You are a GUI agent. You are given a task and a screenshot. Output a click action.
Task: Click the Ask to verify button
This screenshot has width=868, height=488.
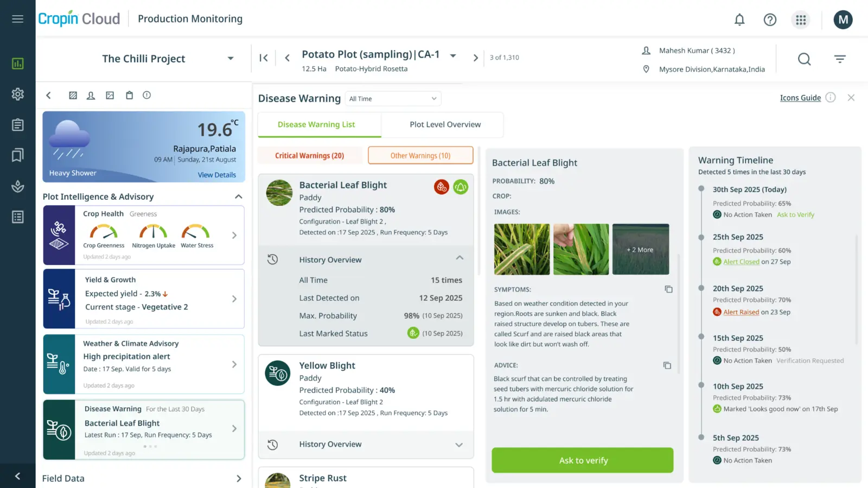(x=583, y=460)
